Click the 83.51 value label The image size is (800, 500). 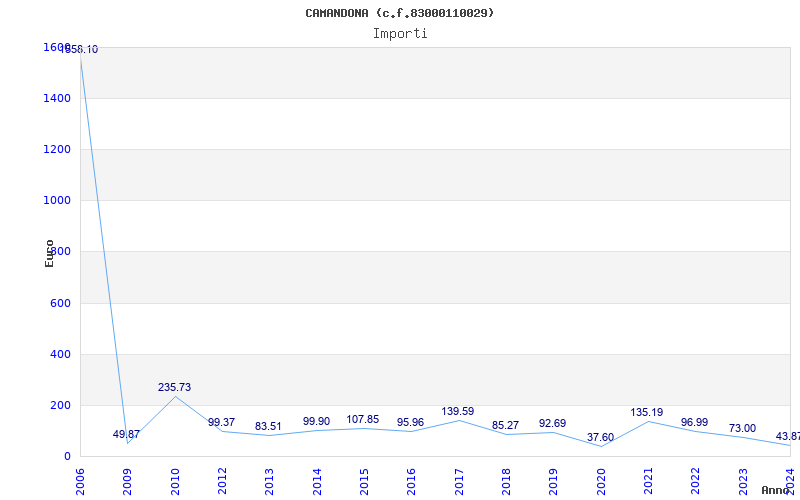[268, 427]
